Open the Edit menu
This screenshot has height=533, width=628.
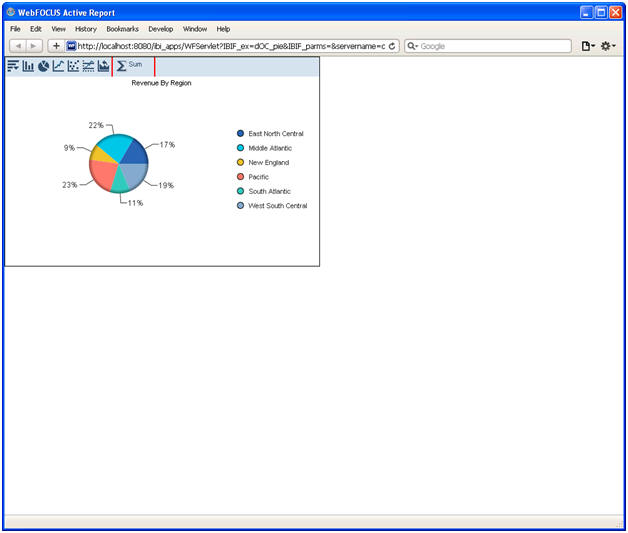coord(36,29)
